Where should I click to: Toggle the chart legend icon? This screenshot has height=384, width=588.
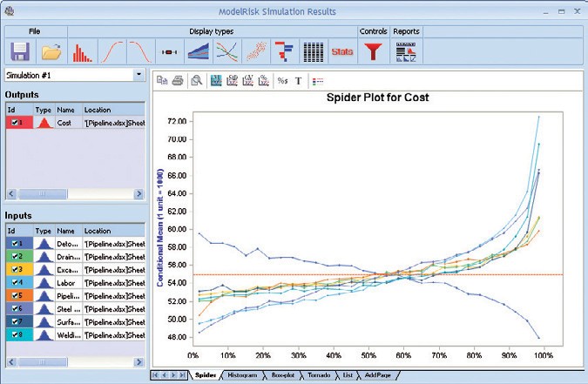(x=318, y=81)
